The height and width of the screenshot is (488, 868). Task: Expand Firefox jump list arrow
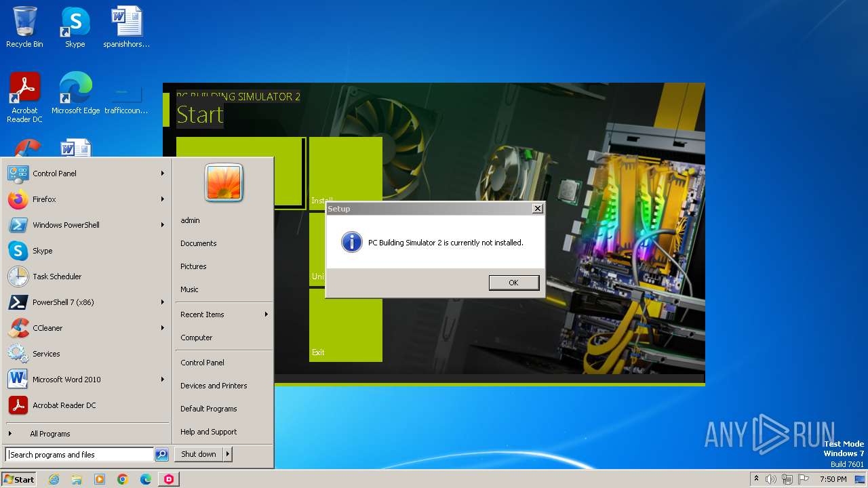(x=163, y=199)
